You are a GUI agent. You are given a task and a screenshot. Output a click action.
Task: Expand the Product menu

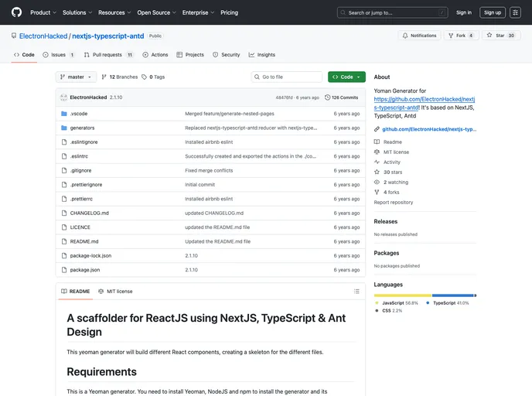(x=43, y=12)
